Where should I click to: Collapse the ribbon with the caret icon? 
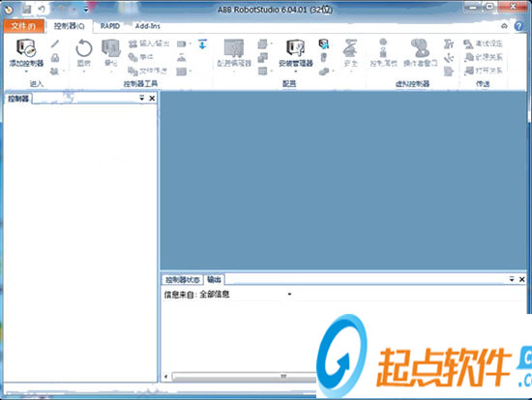[x=505, y=26]
